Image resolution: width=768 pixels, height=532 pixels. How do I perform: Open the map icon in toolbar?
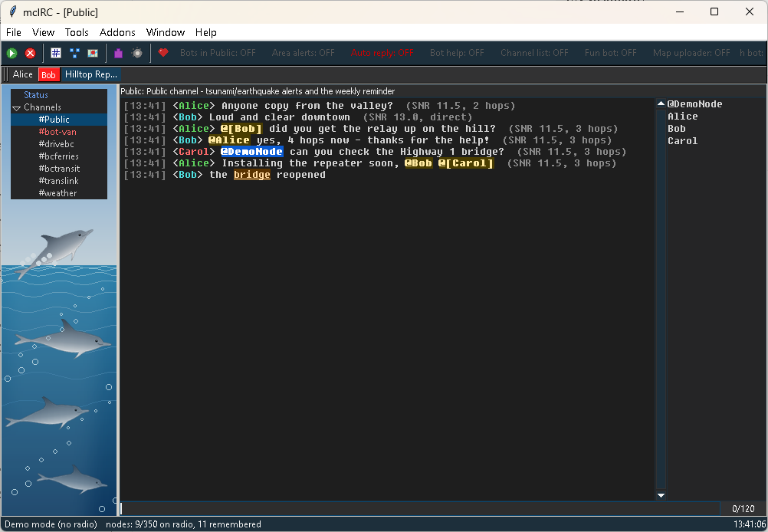pos(93,53)
